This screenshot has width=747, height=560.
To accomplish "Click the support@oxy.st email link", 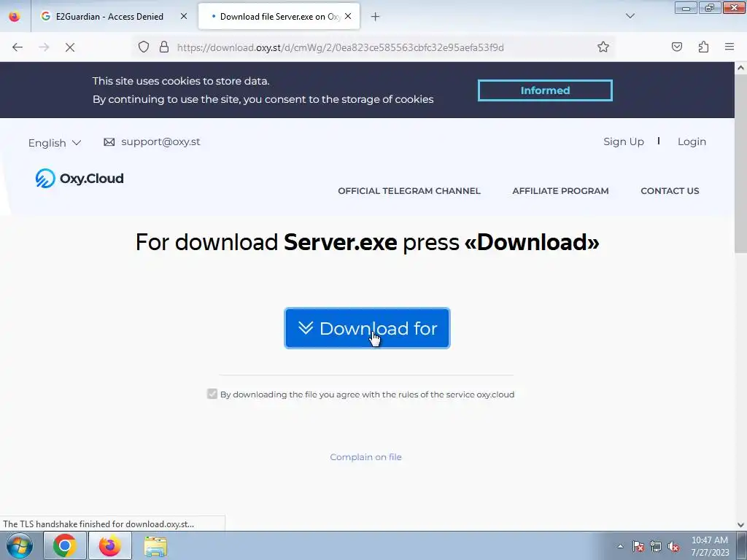I will [160, 142].
